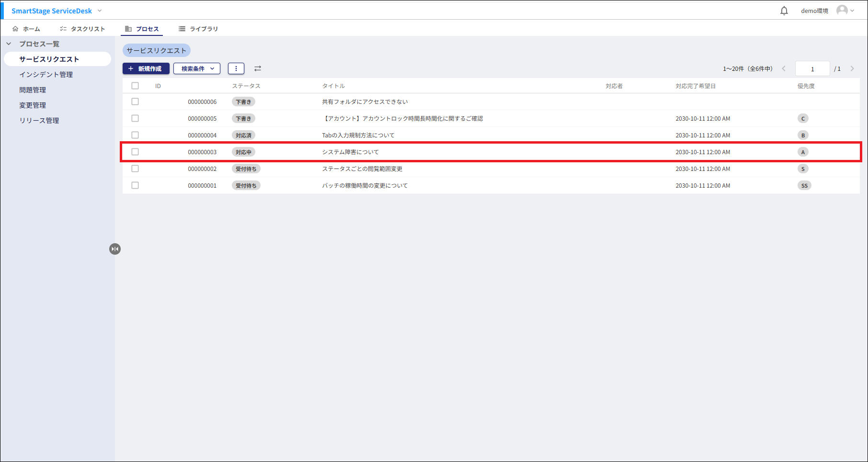Collapse the sidebar with the round handle
The width and height of the screenshot is (868, 462).
(x=115, y=249)
